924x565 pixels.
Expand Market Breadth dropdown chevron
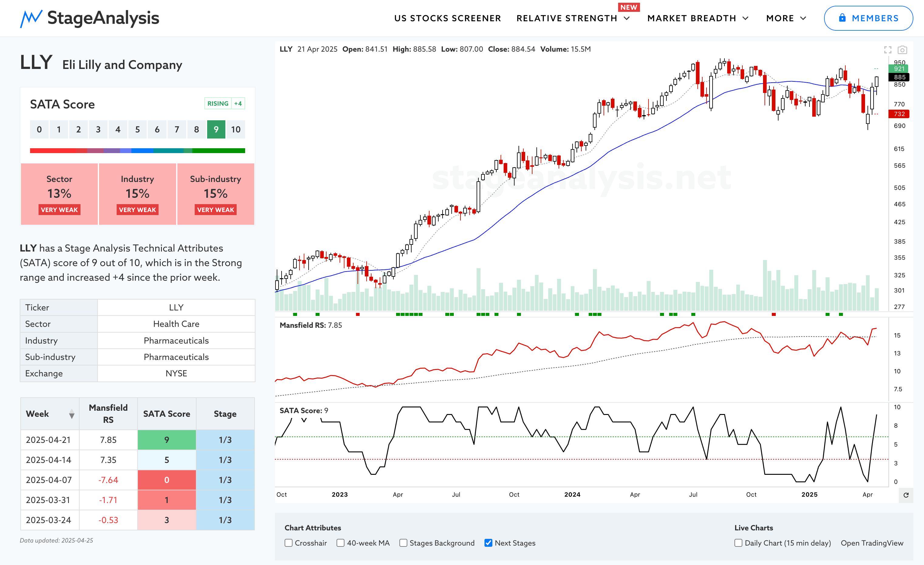click(x=745, y=18)
